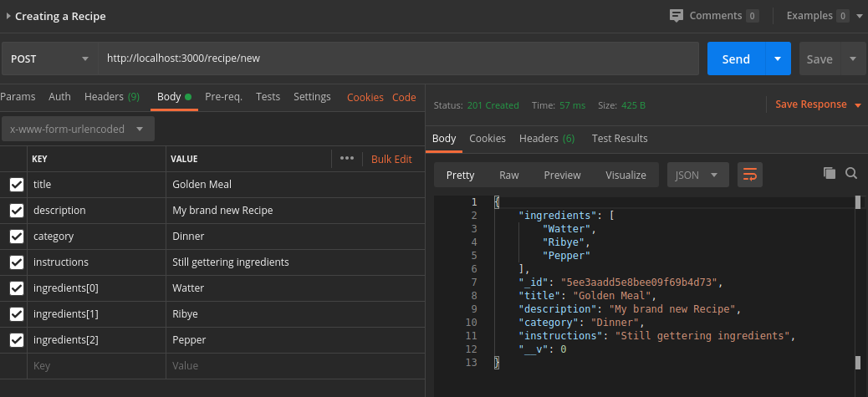Open the orange Code link
The image size is (868, 397).
coord(404,97)
